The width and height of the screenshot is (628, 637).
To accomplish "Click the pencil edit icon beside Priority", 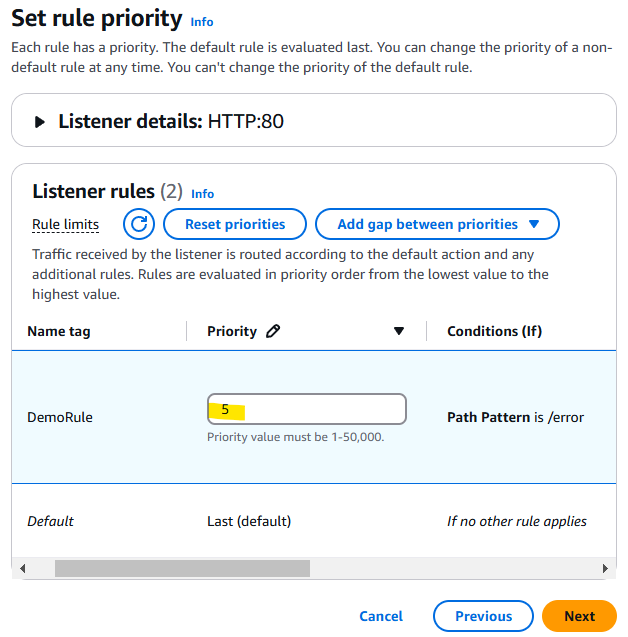I will (x=273, y=331).
